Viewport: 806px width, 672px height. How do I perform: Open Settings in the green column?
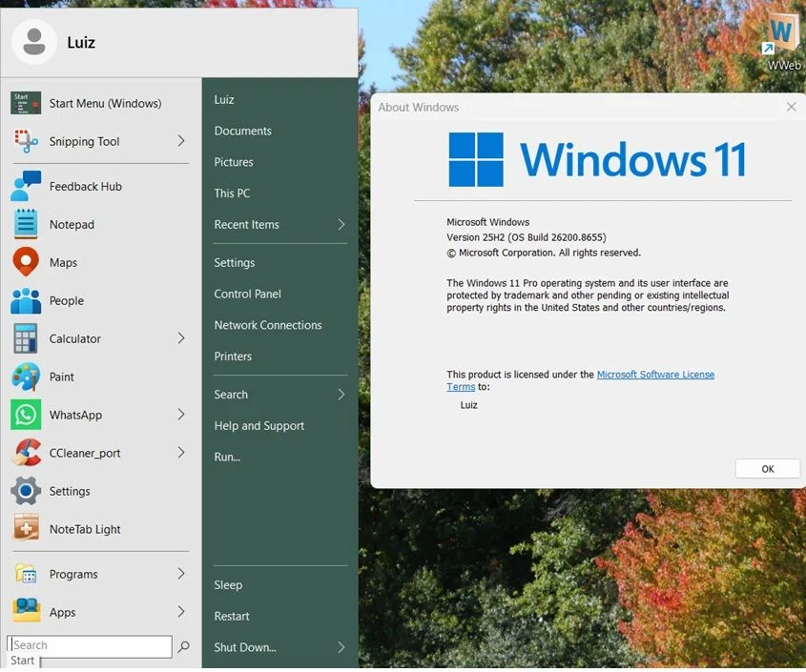click(235, 262)
